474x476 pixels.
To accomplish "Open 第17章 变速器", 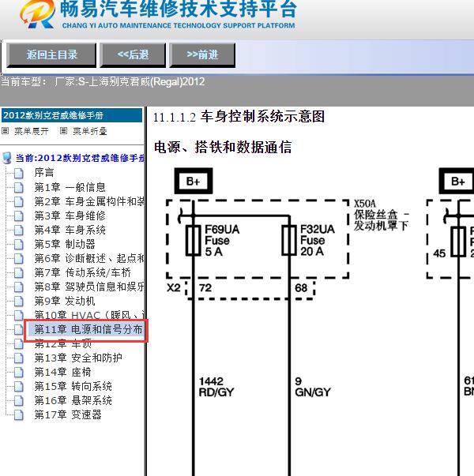I will (68, 414).
